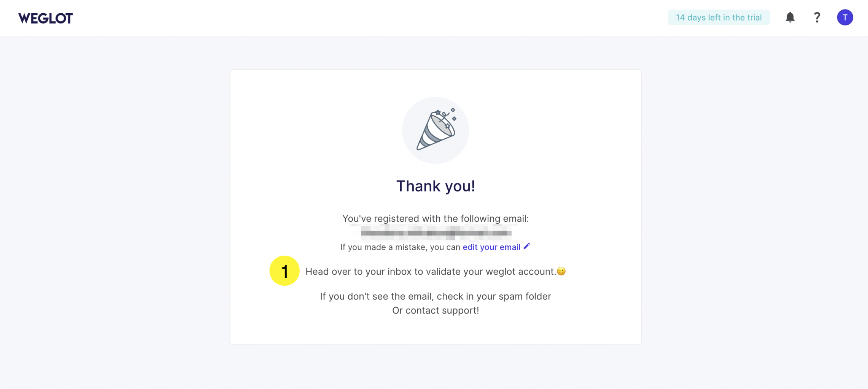Open the help question mark menu
The height and width of the screenshot is (389, 868).
pyautogui.click(x=817, y=17)
